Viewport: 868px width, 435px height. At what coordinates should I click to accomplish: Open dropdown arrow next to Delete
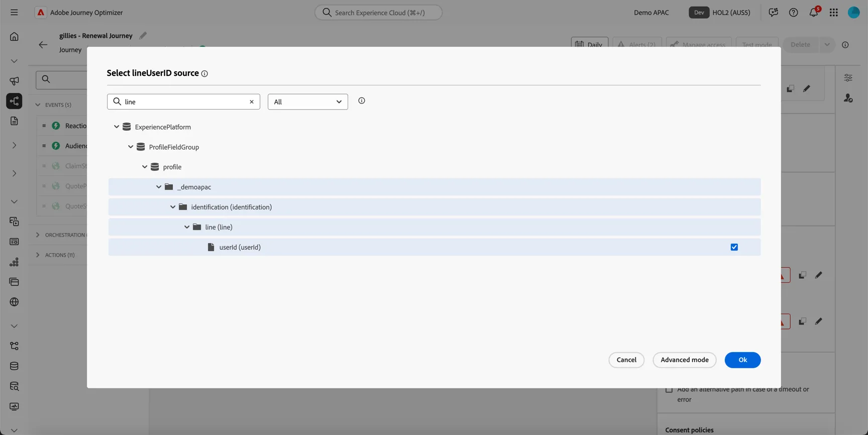point(827,45)
